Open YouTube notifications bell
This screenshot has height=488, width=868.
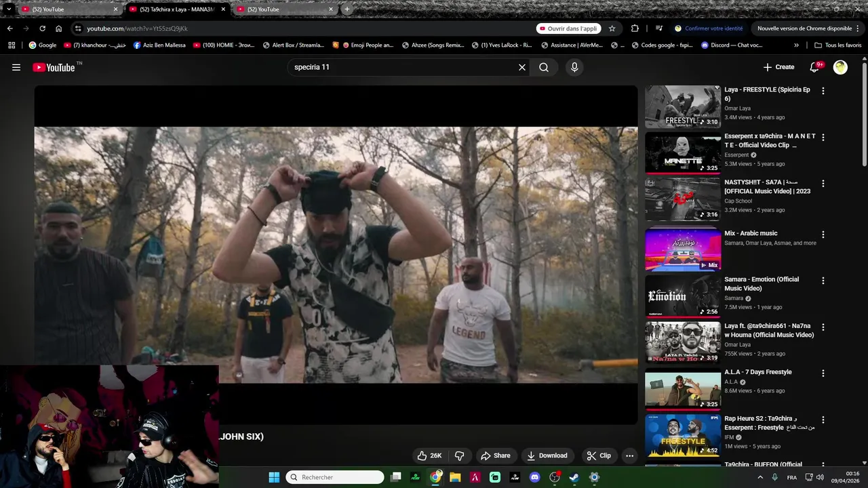pos(815,67)
